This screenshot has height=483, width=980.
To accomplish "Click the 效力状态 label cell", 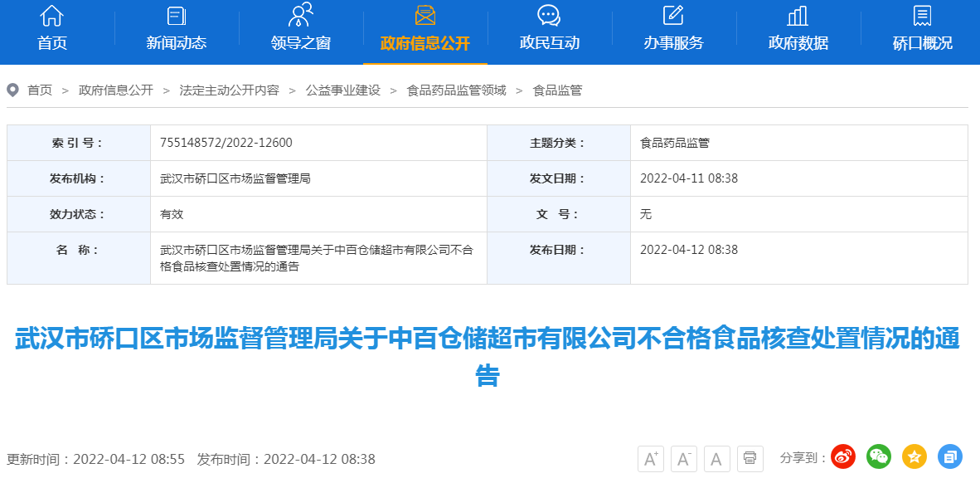I will 79,214.
